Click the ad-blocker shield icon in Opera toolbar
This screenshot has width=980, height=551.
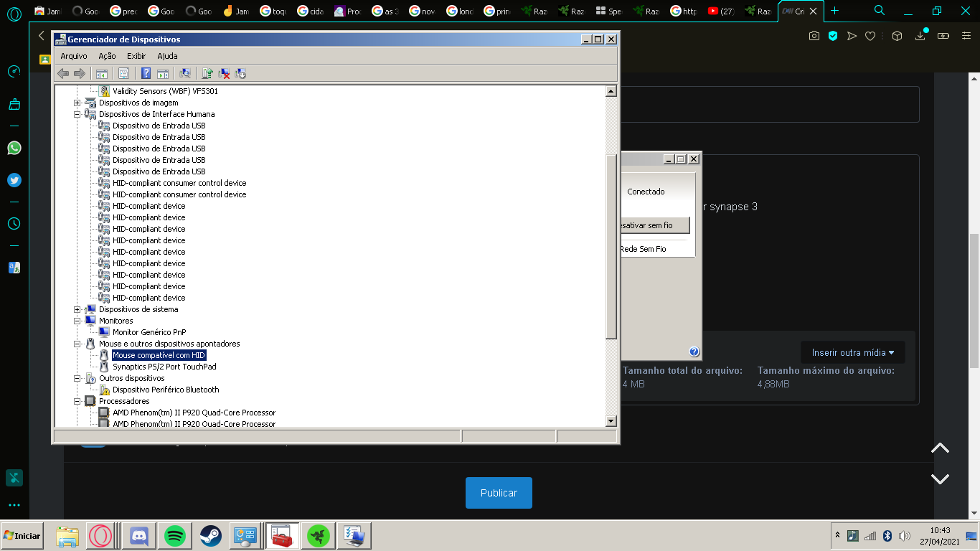click(833, 36)
